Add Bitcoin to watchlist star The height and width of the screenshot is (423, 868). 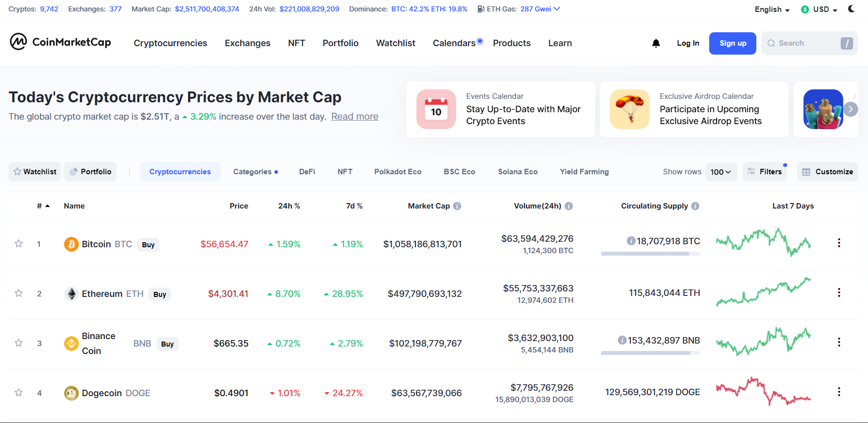19,243
